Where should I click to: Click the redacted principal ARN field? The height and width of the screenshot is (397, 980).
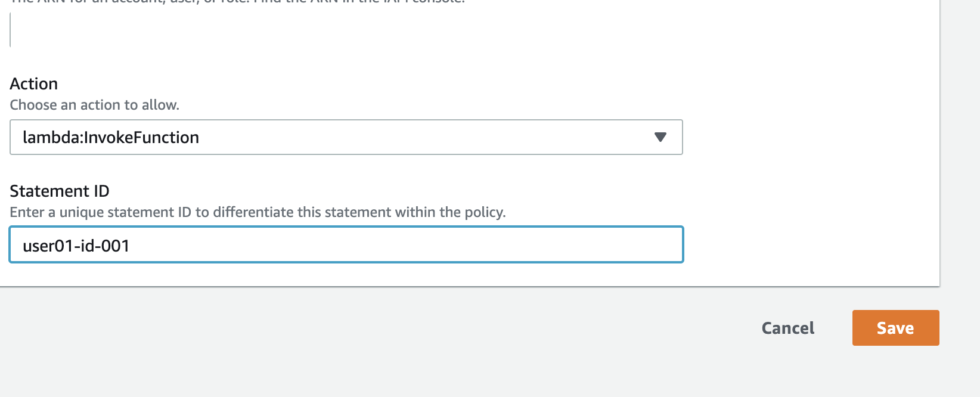(x=362, y=36)
